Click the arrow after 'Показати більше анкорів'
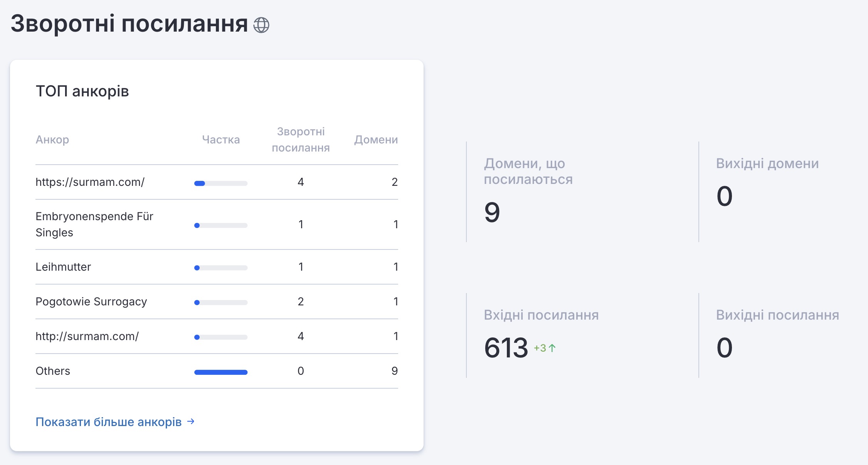This screenshot has width=868, height=465. [191, 421]
